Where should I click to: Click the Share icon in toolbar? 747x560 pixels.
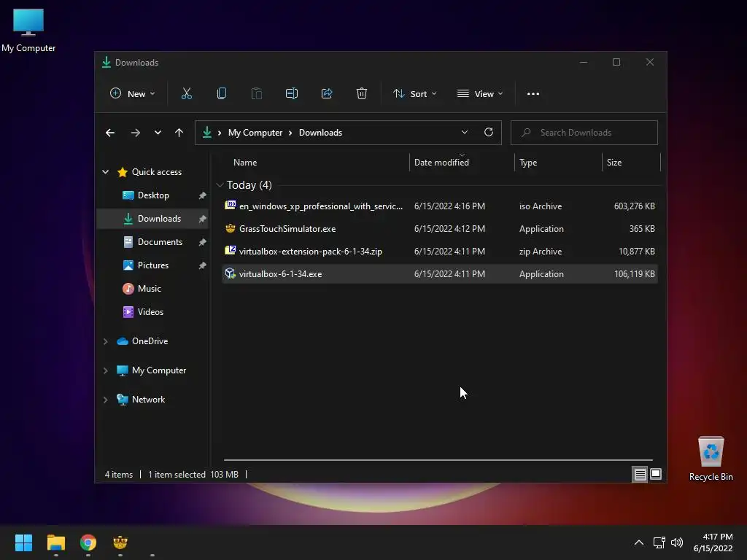click(x=327, y=93)
